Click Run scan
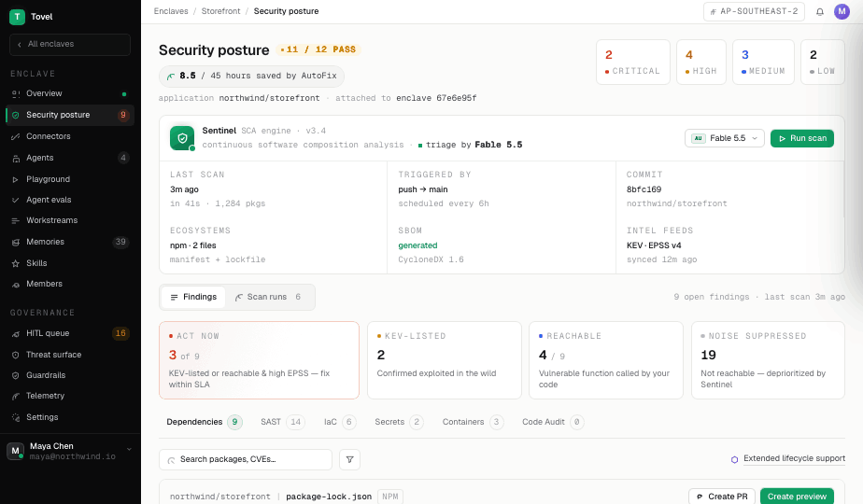Viewport: 863px width, 504px height. [802, 138]
